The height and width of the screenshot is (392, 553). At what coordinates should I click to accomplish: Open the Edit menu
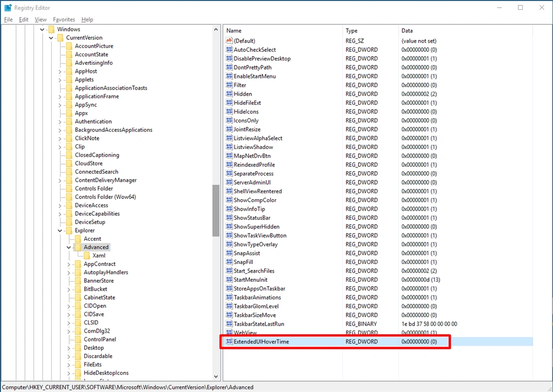[x=24, y=19]
